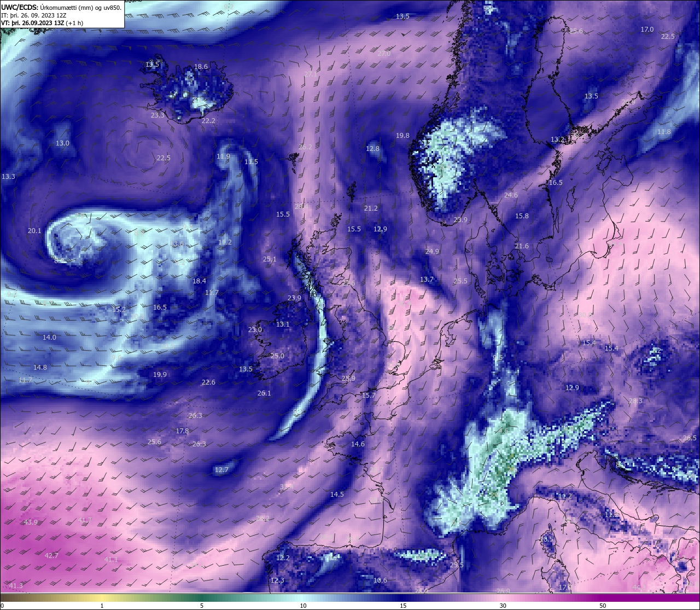This screenshot has width=700, height=610.
Task: Click the 17.8 value label
Action: coord(182,431)
